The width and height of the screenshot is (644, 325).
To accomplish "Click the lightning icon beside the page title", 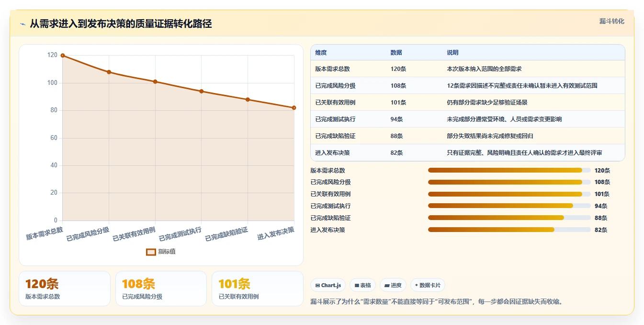I will [23, 24].
